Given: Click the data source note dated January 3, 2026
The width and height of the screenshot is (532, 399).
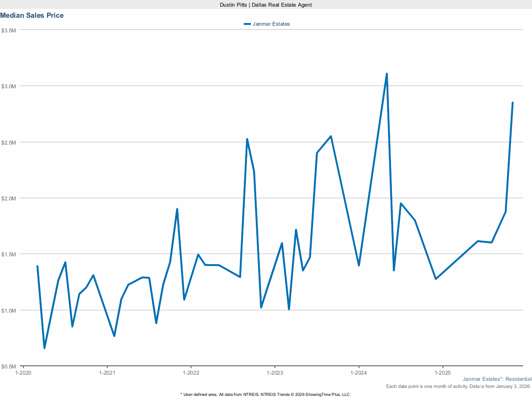Looking at the screenshot, I should [x=458, y=386].
